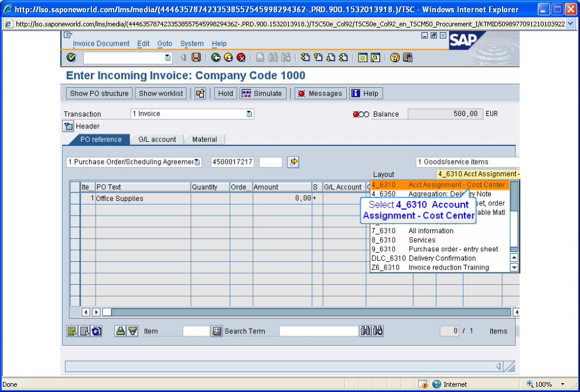Select 9_6310 Purchase order - entry sheet
This screenshot has height=392, width=580.
point(440,249)
